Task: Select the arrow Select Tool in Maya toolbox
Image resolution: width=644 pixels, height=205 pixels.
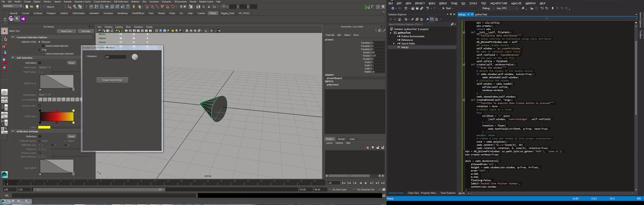Action: (x=4, y=31)
